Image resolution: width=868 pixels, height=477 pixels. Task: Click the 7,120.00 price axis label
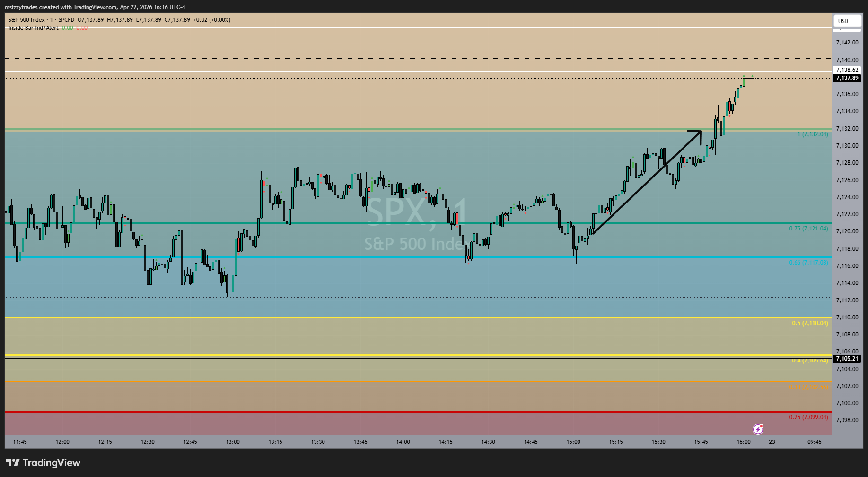tap(847, 231)
